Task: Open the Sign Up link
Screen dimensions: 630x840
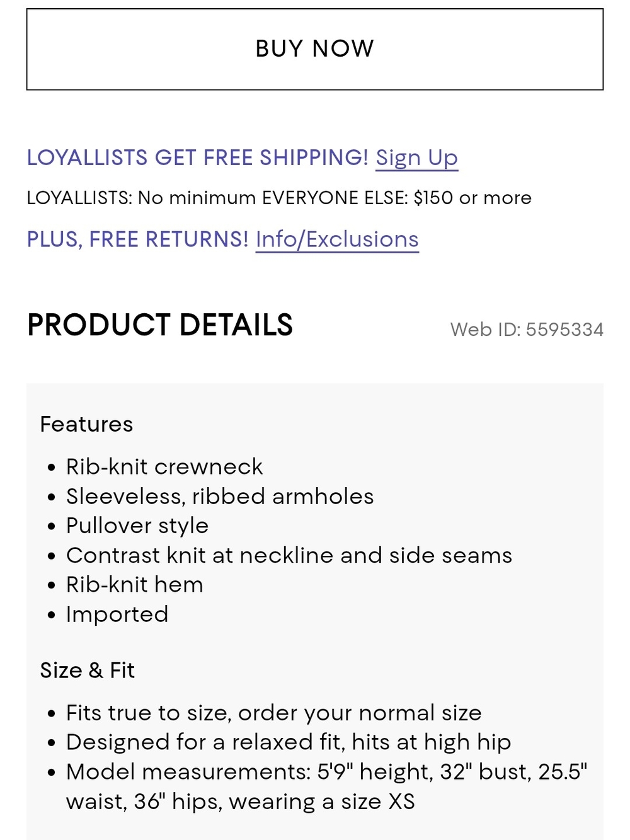Action: point(416,158)
